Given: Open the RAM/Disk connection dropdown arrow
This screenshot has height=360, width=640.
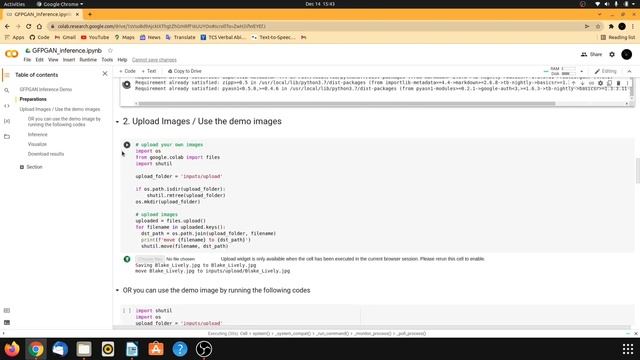Looking at the screenshot, I should tap(582, 71).
